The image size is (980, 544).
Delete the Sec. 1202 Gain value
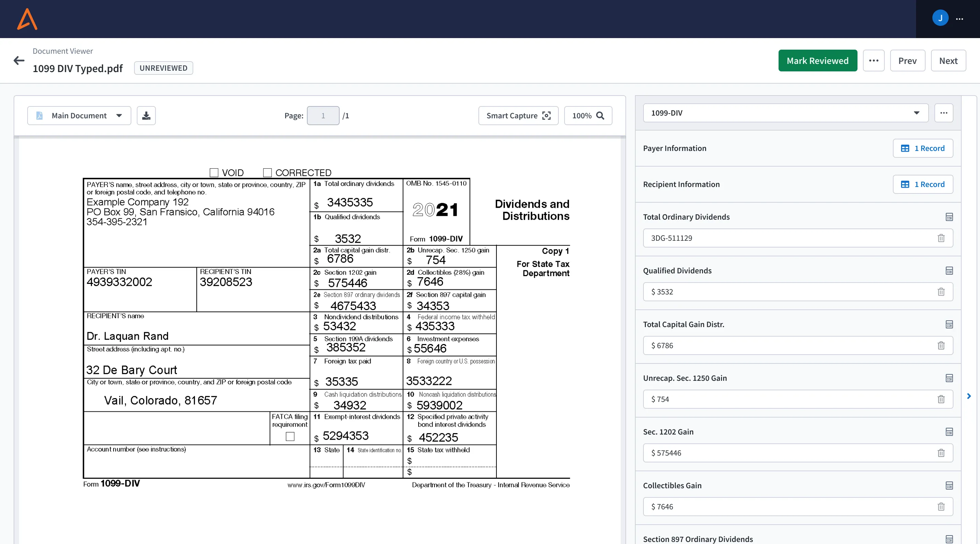pyautogui.click(x=941, y=453)
